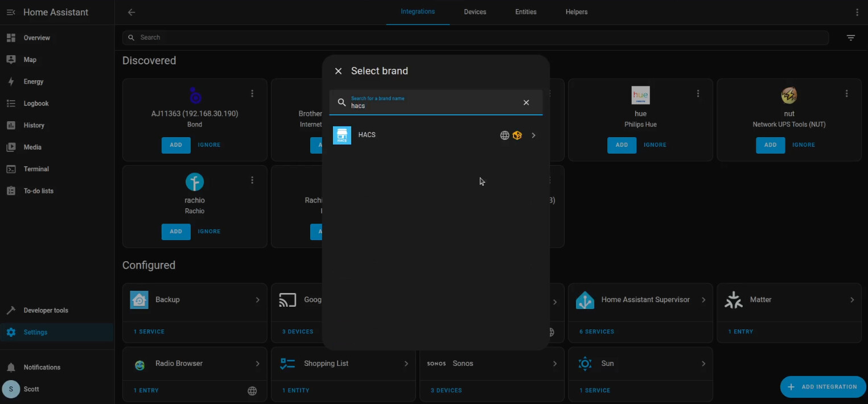The image size is (868, 404).
Task: Open the Radio Browser chevron
Action: coord(257,364)
